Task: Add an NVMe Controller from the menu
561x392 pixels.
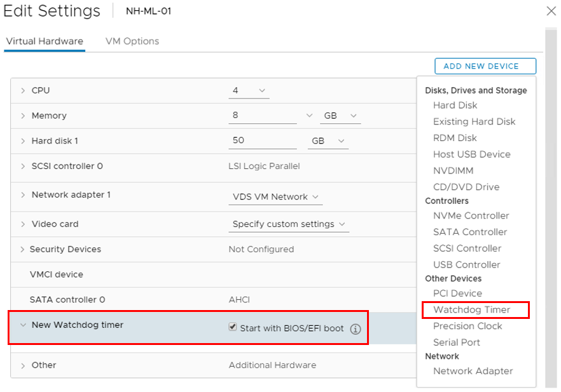Action: click(471, 216)
